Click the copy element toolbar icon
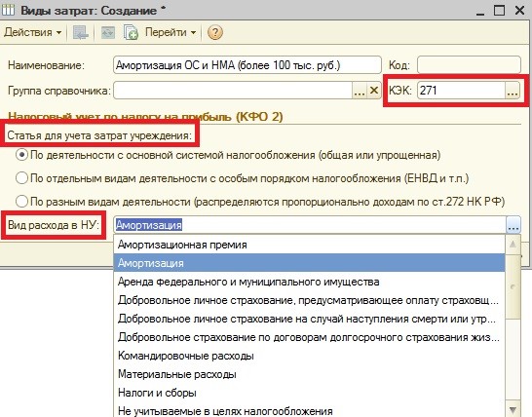Screen dimensions: 532x417 (x=131, y=32)
